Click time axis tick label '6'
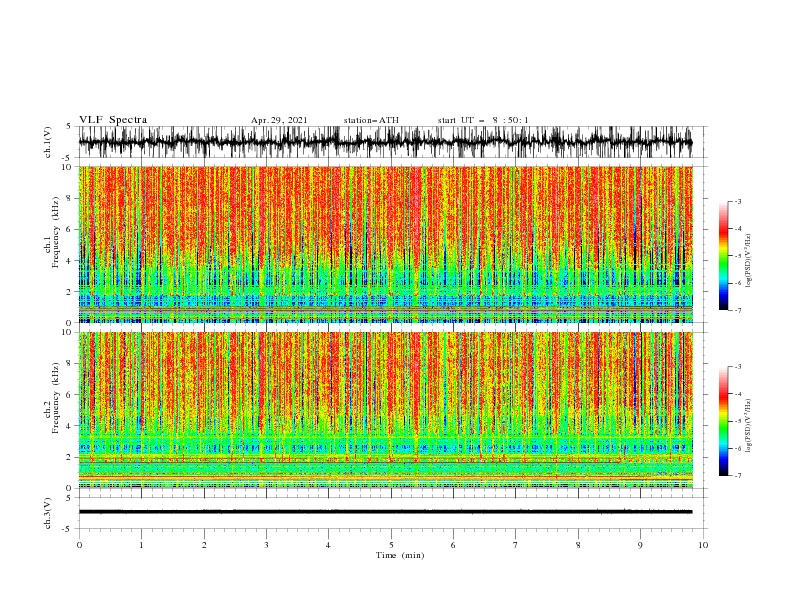This screenshot has width=792, height=612. (x=453, y=545)
